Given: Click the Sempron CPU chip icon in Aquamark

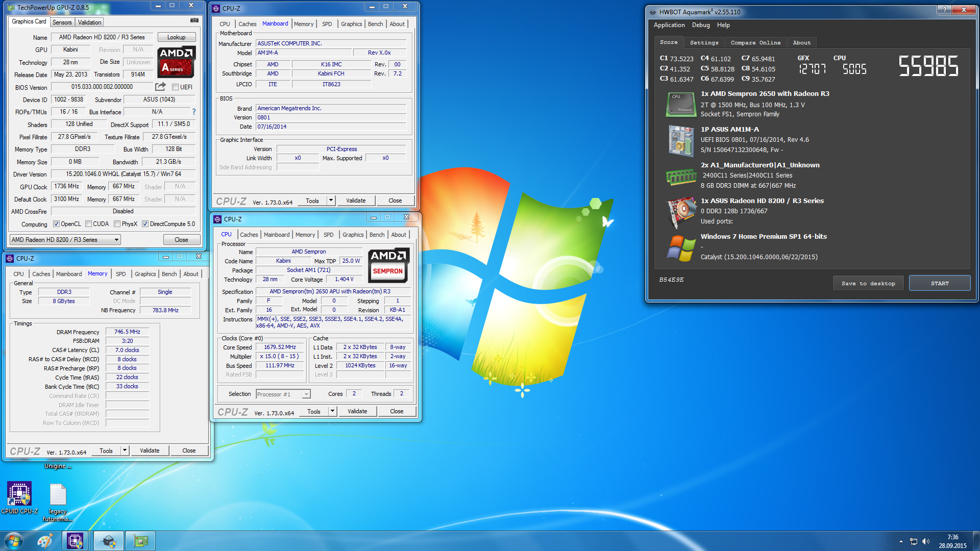Looking at the screenshot, I should tap(681, 105).
